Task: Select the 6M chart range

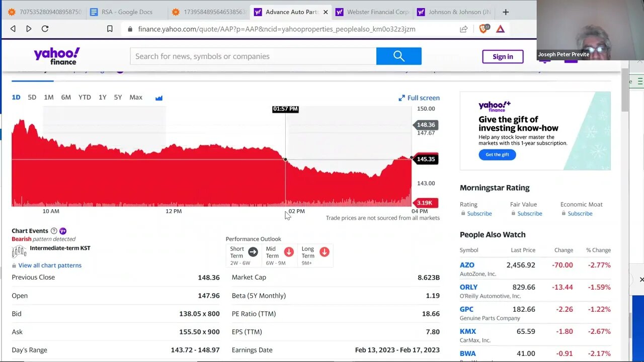Action: pos(66,98)
